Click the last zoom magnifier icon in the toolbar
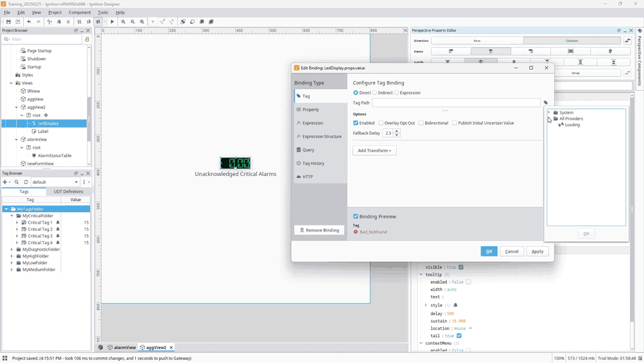Screen dimensions: 644x363 [x=142, y=22]
